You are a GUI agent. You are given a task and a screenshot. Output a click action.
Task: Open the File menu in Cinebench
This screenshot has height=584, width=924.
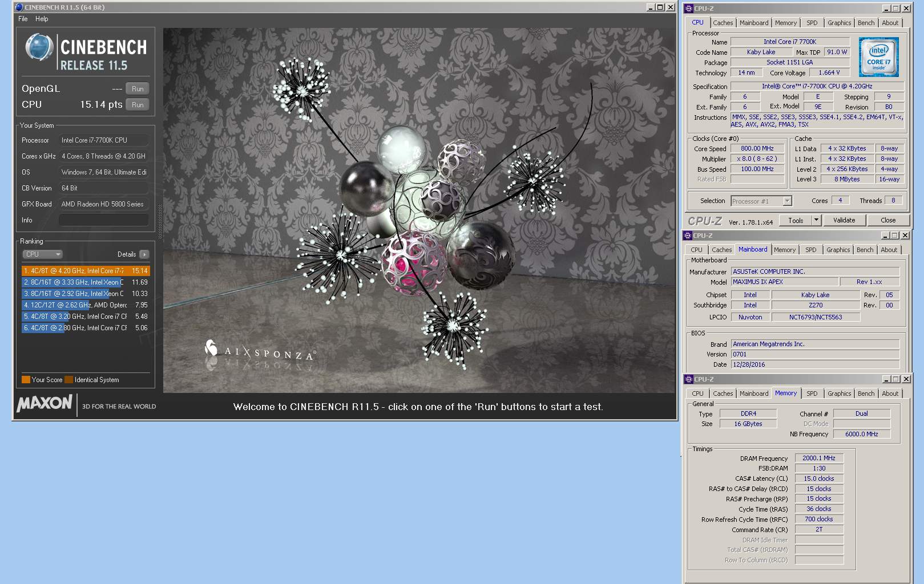point(23,19)
